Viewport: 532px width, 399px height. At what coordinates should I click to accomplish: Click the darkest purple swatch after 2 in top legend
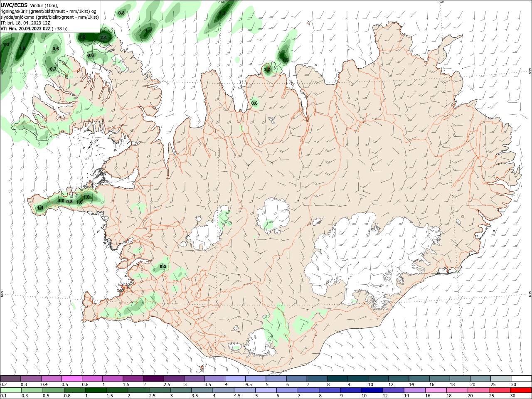point(153,378)
